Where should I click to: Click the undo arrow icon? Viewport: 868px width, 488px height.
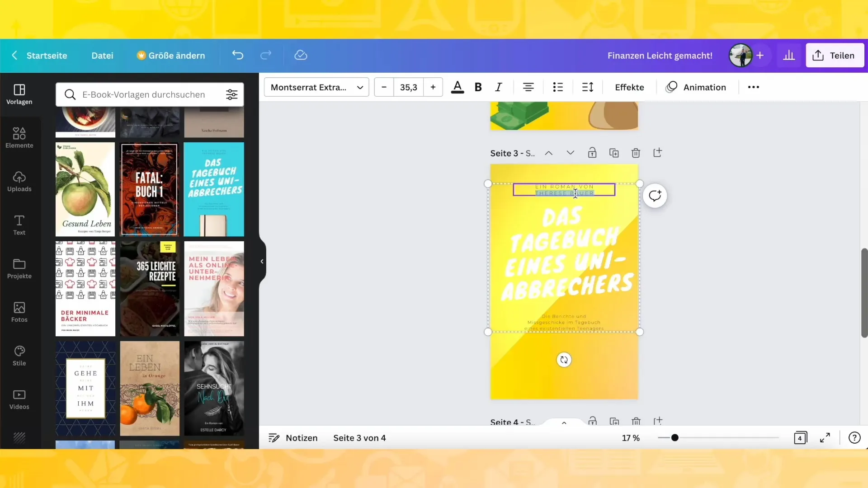pos(237,55)
